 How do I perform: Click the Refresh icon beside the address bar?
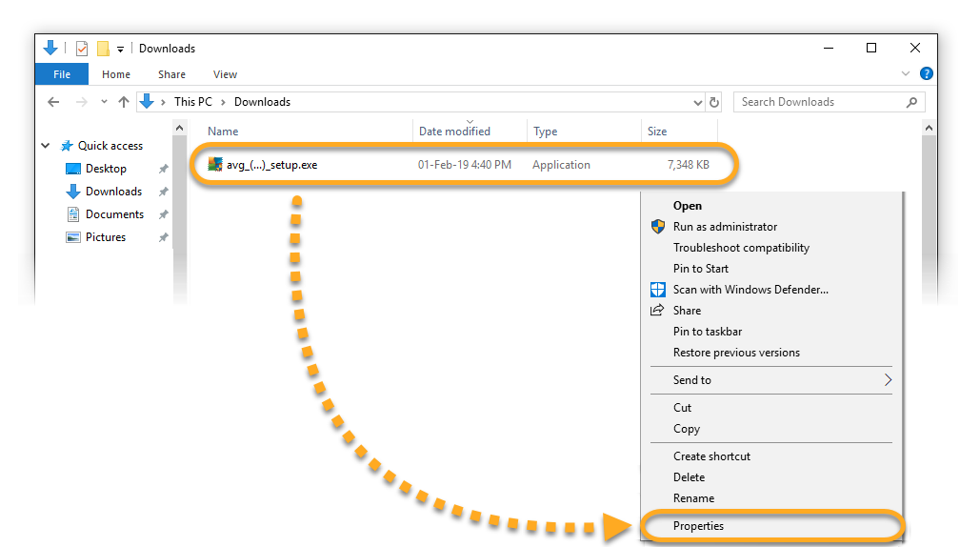pyautogui.click(x=714, y=102)
